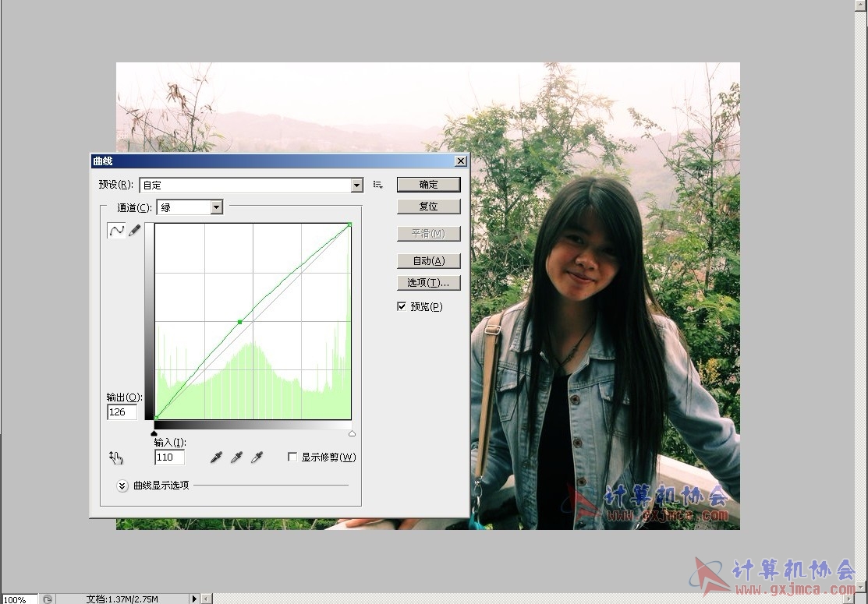This screenshot has height=604, width=868.
Task: Open preset options menu icon
Action: (378, 185)
